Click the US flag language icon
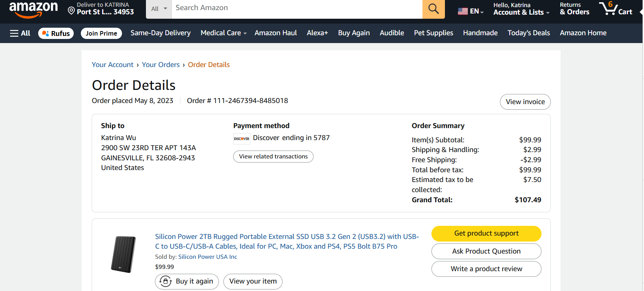The image size is (644, 291). 463,11
